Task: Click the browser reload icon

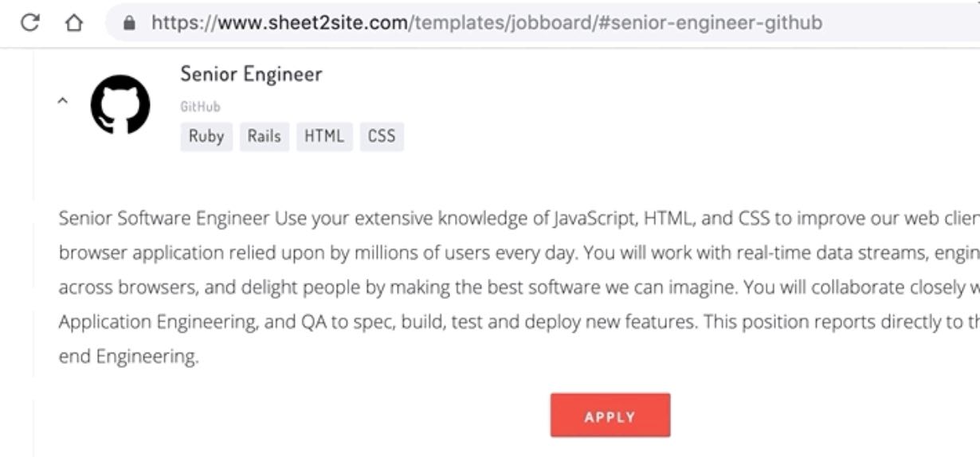Action: [x=31, y=22]
